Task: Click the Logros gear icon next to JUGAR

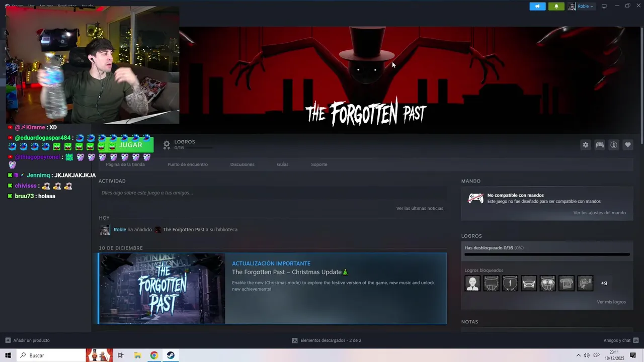Action: pos(167,145)
